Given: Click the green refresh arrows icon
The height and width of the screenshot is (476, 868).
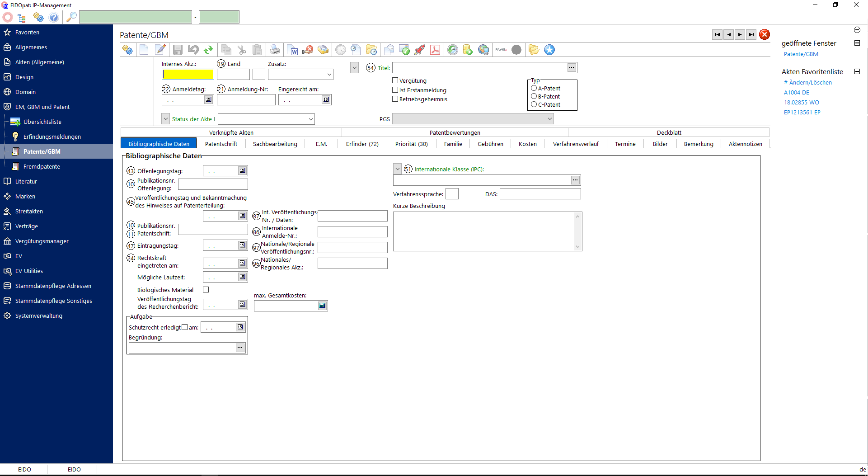Looking at the screenshot, I should coord(208,50).
